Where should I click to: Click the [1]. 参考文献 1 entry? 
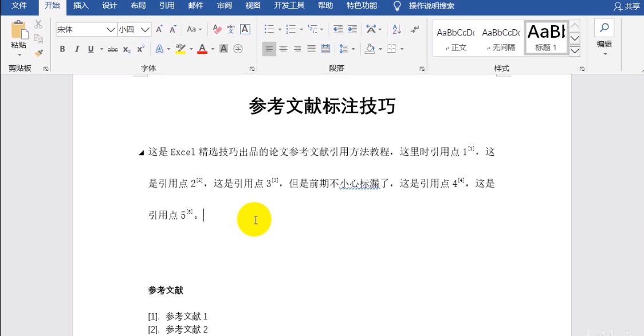pos(178,317)
